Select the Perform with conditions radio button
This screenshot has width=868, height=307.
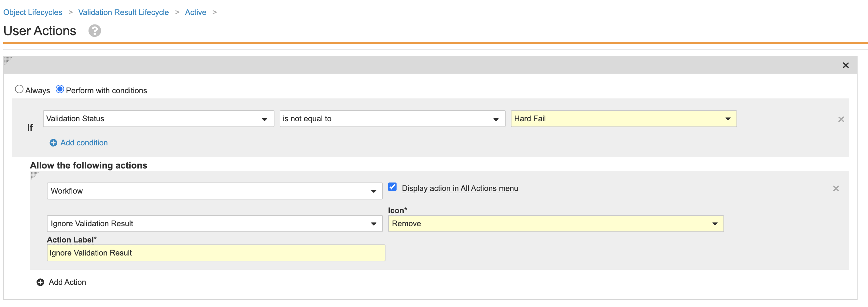(x=60, y=89)
